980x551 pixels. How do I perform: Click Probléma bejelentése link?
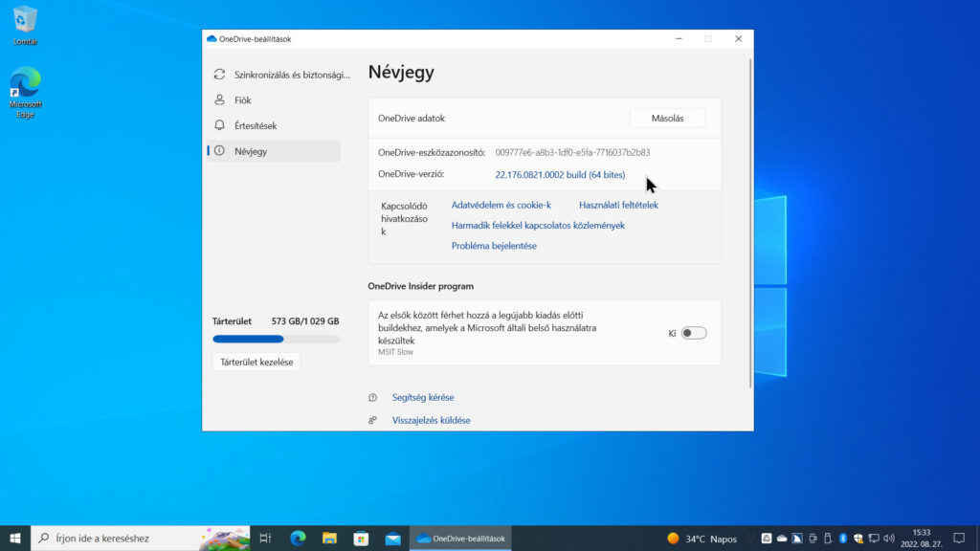point(494,246)
